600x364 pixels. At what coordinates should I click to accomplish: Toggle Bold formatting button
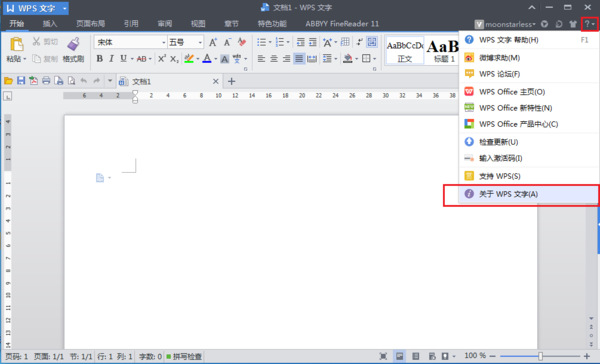pyautogui.click(x=99, y=59)
